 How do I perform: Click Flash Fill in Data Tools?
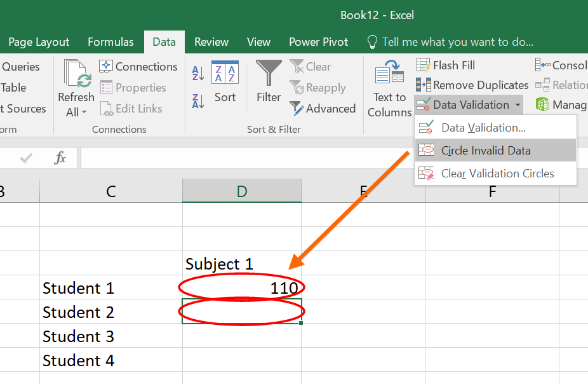coord(446,65)
